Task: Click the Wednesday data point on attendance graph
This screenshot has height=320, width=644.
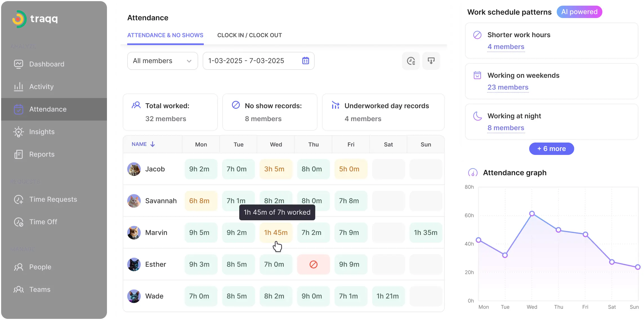Action: pyautogui.click(x=532, y=214)
